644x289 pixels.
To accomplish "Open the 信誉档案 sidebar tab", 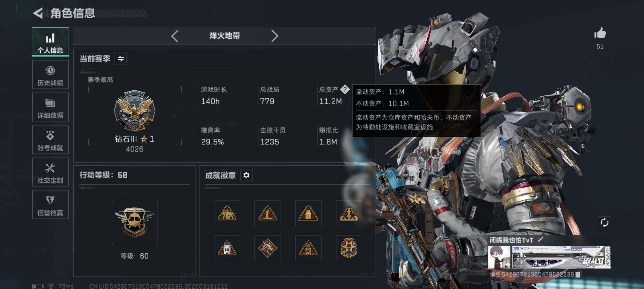I will (50, 205).
